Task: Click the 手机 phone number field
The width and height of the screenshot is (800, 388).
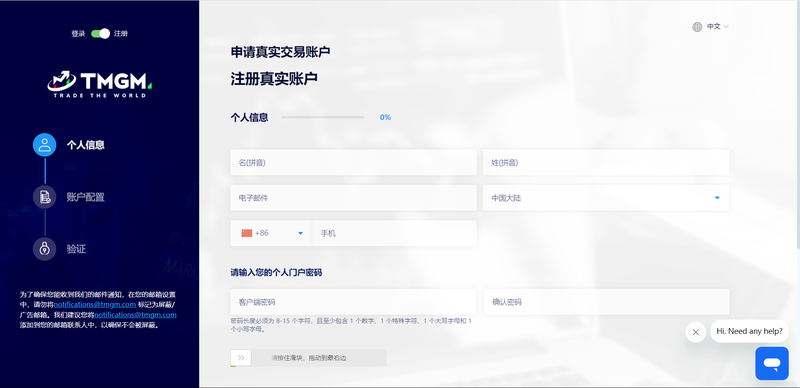Action: (394, 233)
